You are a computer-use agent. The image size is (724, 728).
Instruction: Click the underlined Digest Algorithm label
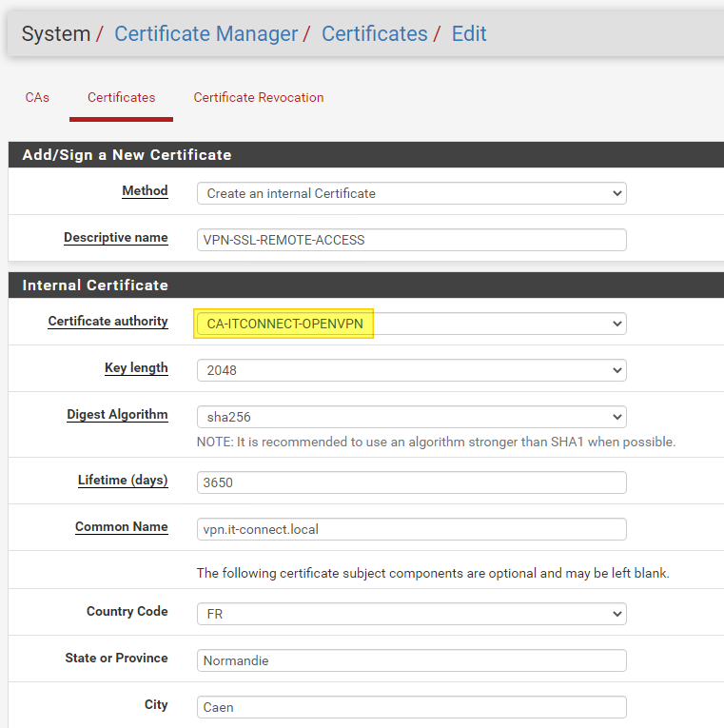point(117,415)
